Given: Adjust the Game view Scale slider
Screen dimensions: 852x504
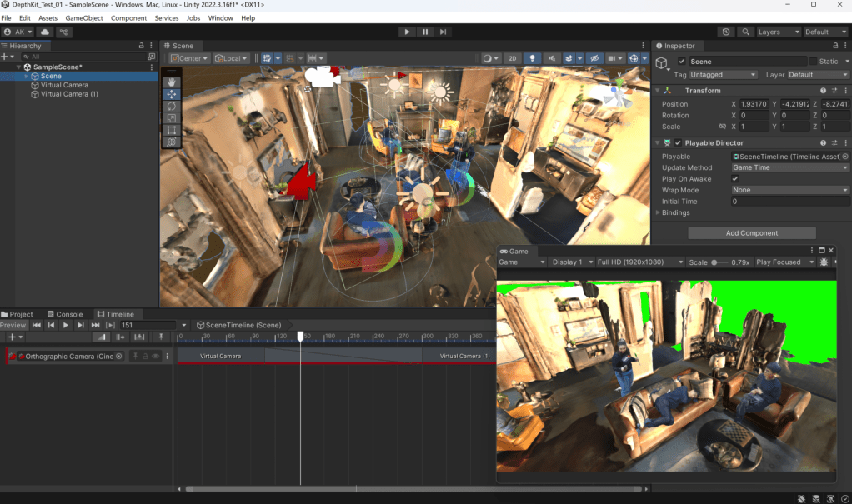Looking at the screenshot, I should (x=714, y=262).
